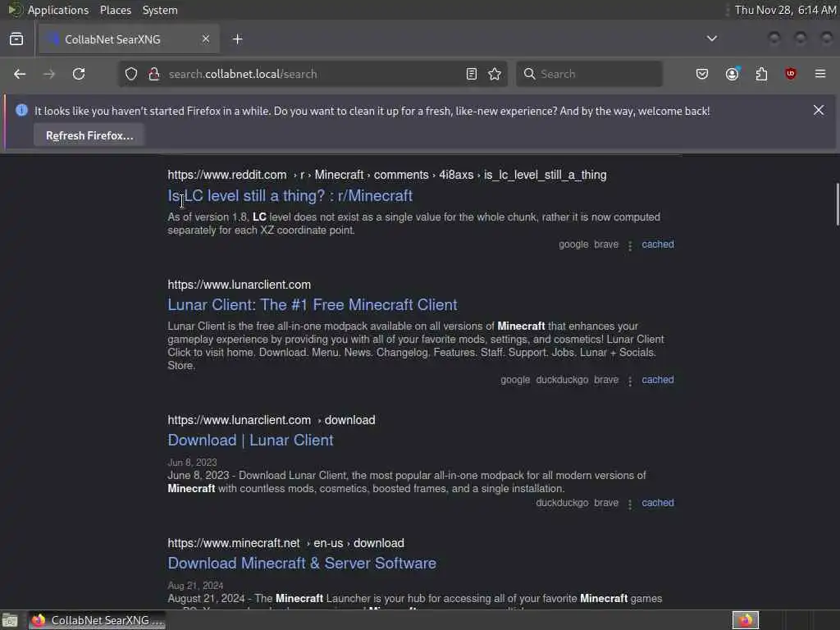Open Firefox View icon at tab bar left
The width and height of the screenshot is (840, 630).
(16, 39)
